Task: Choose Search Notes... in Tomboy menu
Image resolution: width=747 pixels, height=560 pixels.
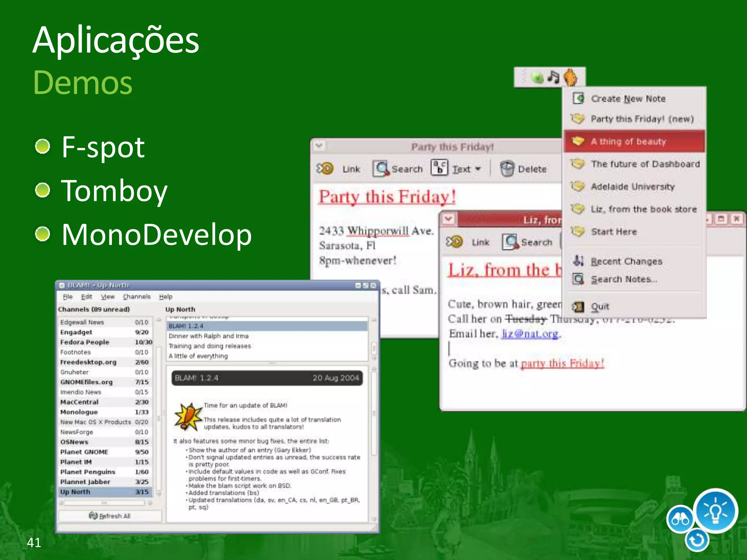Action: pyautogui.click(x=634, y=279)
